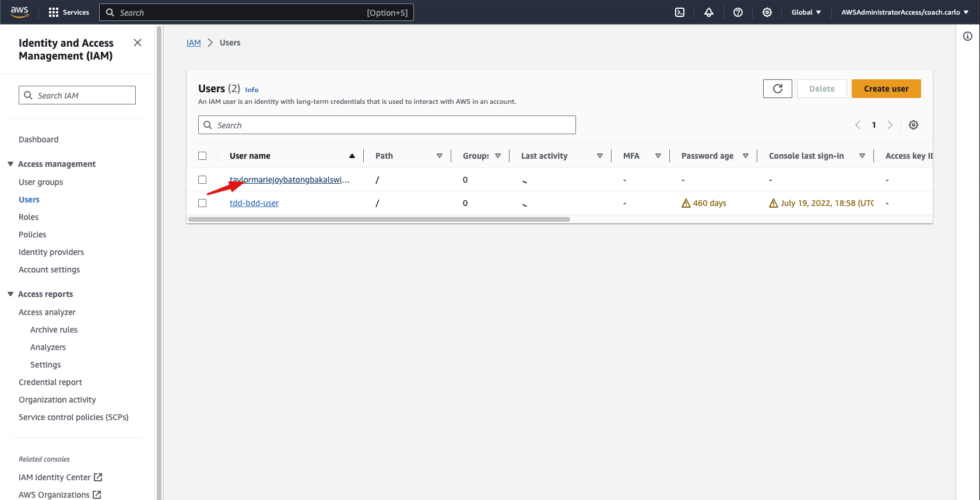
Task: Select all users with header checkbox
Action: click(202, 156)
